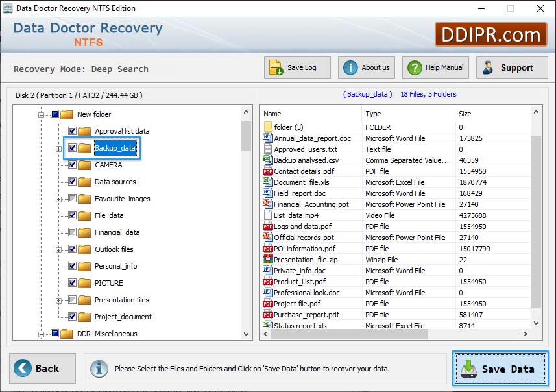The width and height of the screenshot is (556, 392).
Task: Expand the Favourite_images tree node
Action: pyautogui.click(x=58, y=200)
